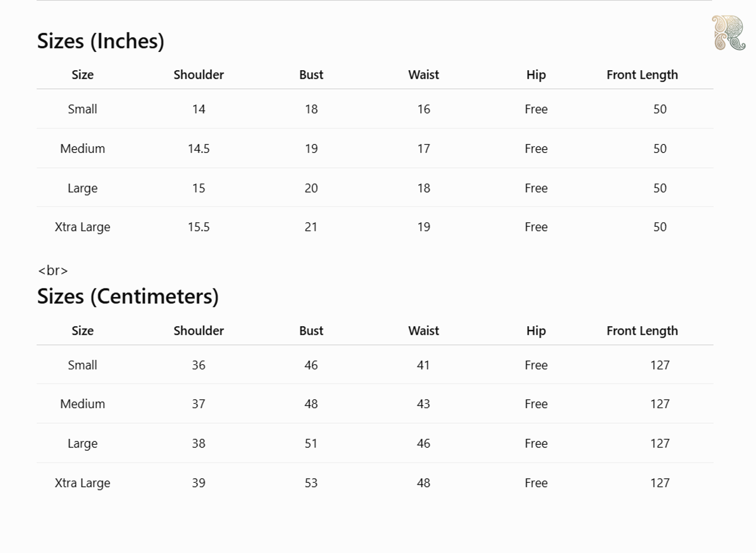This screenshot has height=553, width=756.
Task: Click the Shoulder column header in inches table
Action: [x=199, y=75]
